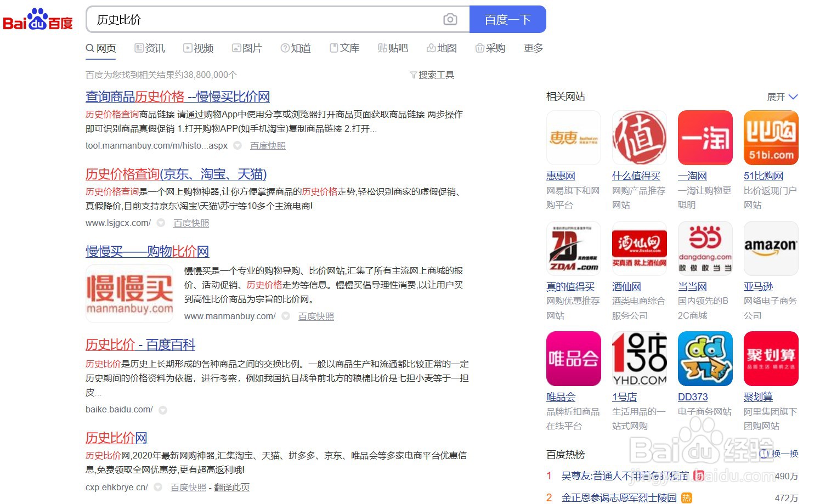Image resolution: width=820 pixels, height=504 pixels.
Task: Click the 百度一下 search button
Action: point(508,19)
